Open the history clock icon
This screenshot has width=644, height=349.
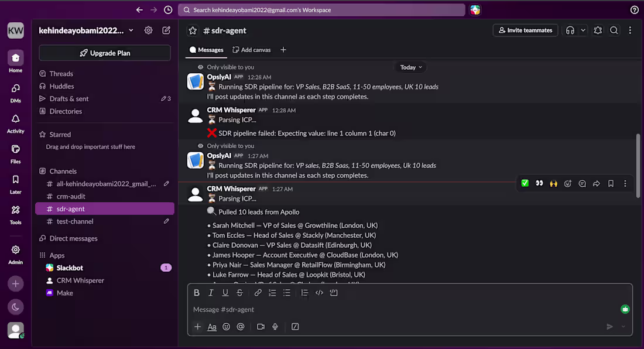[x=168, y=10]
